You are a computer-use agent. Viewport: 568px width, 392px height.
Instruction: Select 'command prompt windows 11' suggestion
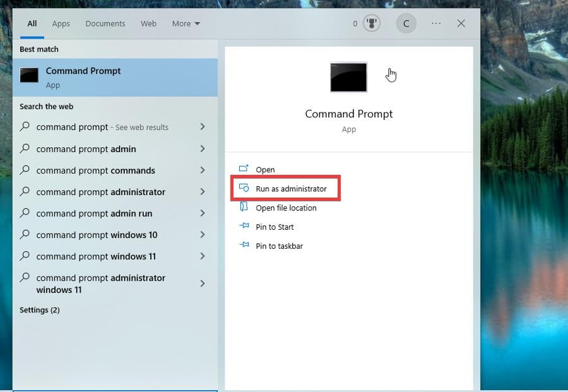point(115,256)
